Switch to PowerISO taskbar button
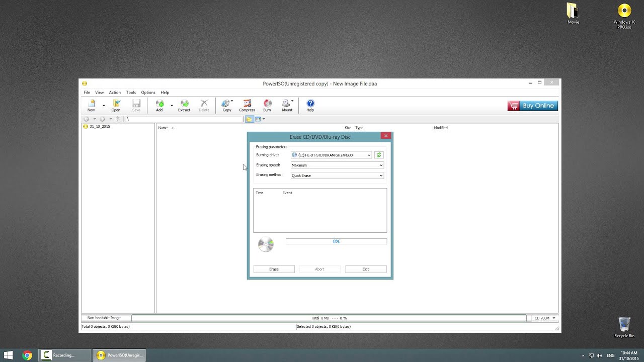Screen dimensions: 644x362 point(119,355)
